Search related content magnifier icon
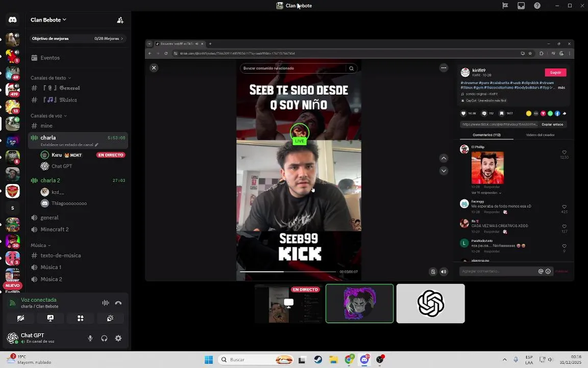588x368 pixels. (x=351, y=68)
